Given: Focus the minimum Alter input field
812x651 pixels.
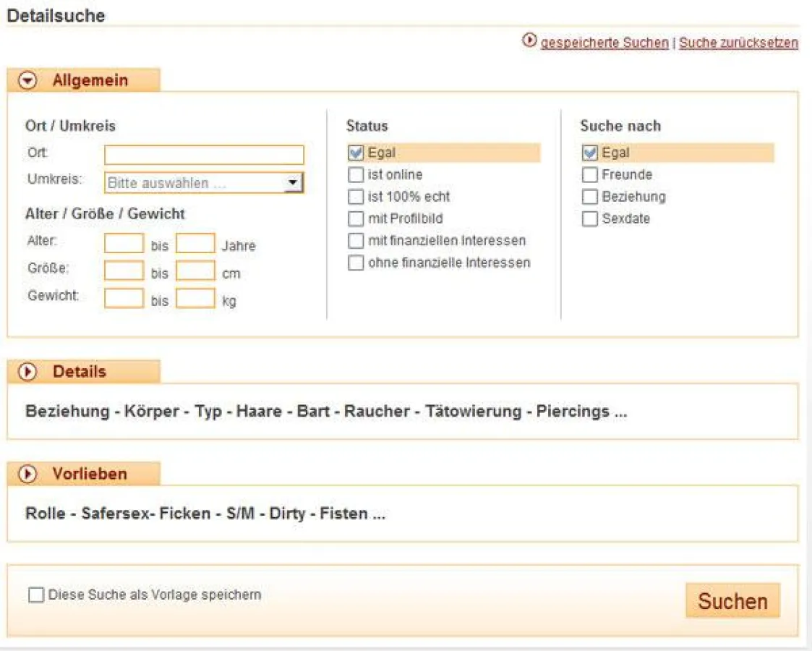Looking at the screenshot, I should pyautogui.click(x=124, y=244).
